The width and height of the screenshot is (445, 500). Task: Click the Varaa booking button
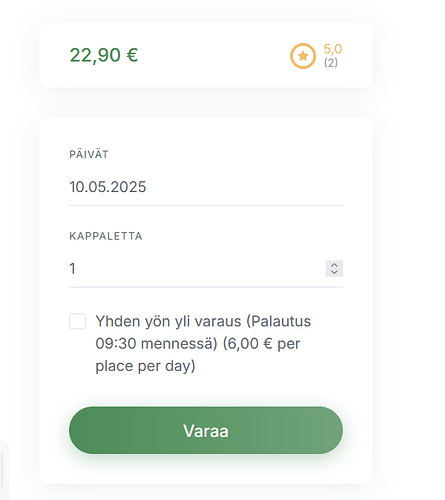(x=206, y=430)
